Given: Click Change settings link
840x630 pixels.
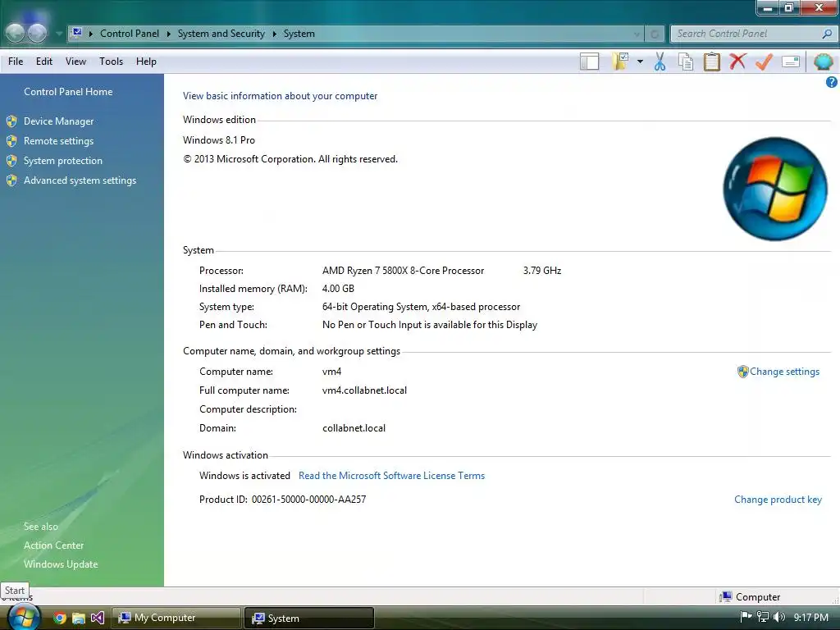Looking at the screenshot, I should (x=784, y=372).
